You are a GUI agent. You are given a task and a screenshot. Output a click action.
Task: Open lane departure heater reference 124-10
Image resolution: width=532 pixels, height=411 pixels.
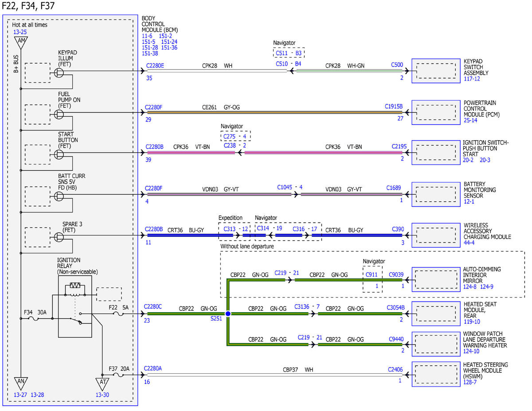472,351
